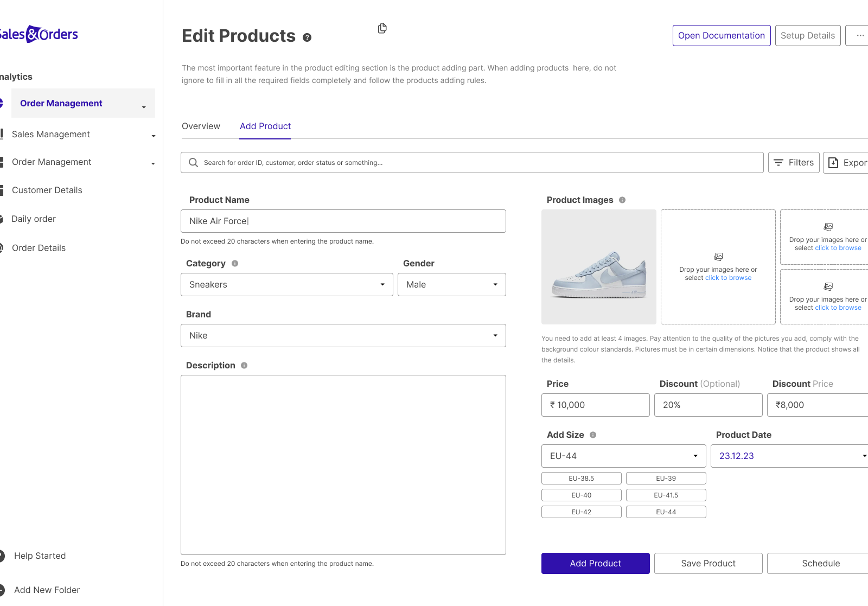Click the Add Size info icon
868x606 pixels.
click(x=593, y=435)
